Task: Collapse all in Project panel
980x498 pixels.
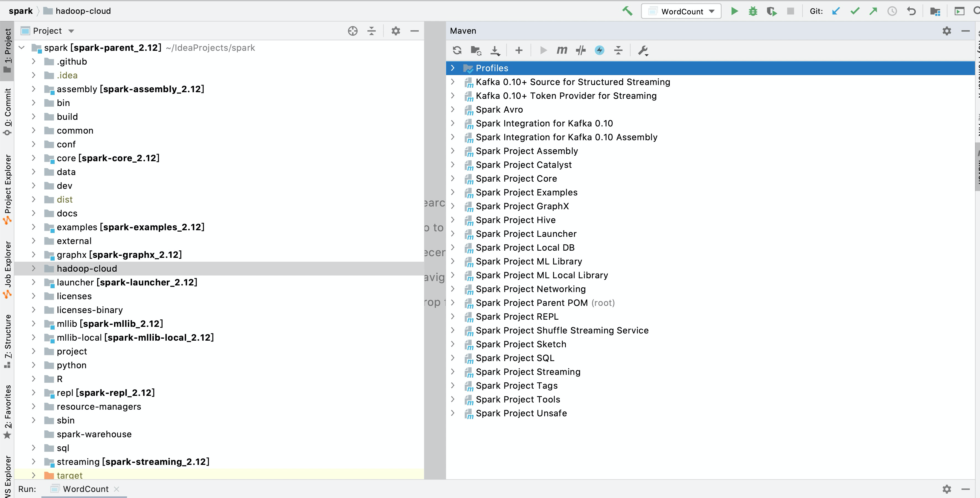Action: coord(372,31)
